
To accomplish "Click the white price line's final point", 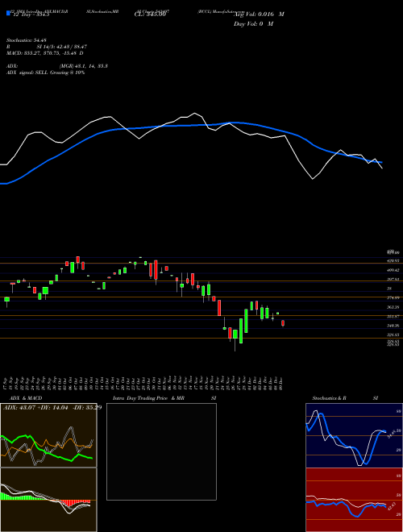I will pyautogui.click(x=382, y=168).
